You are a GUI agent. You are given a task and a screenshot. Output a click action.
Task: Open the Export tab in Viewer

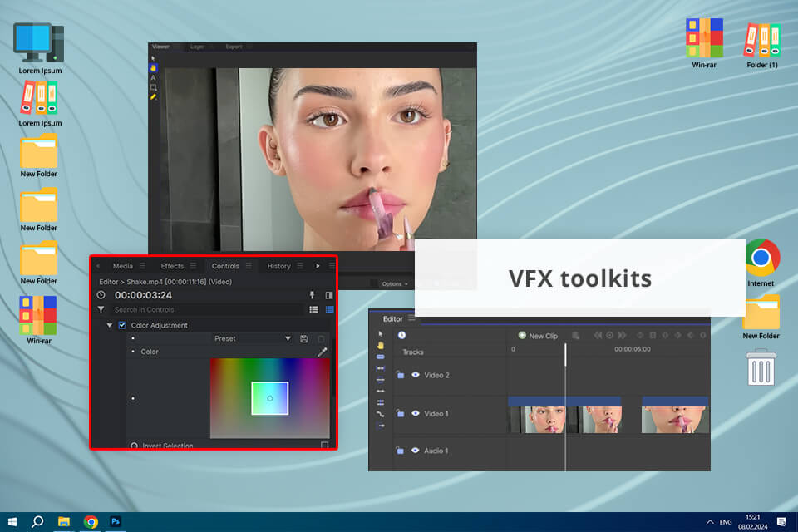[234, 47]
